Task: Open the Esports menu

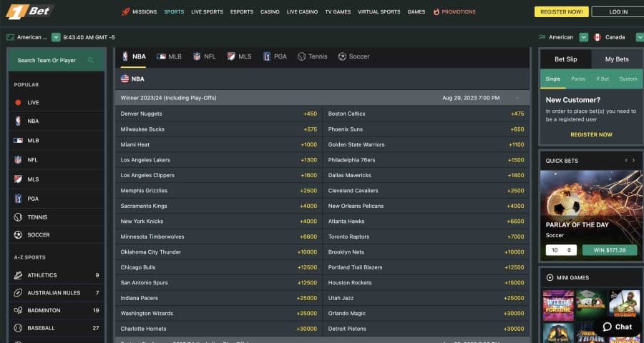Action: 242,12
